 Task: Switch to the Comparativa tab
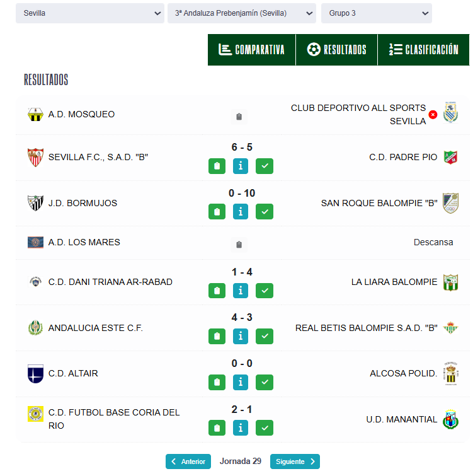click(x=251, y=50)
